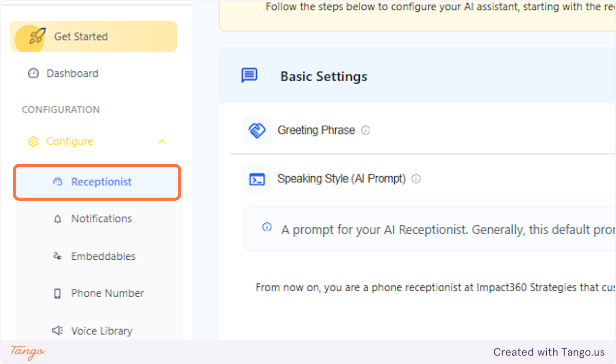616x364 pixels.
Task: Click the Configure gear icon
Action: click(x=33, y=141)
